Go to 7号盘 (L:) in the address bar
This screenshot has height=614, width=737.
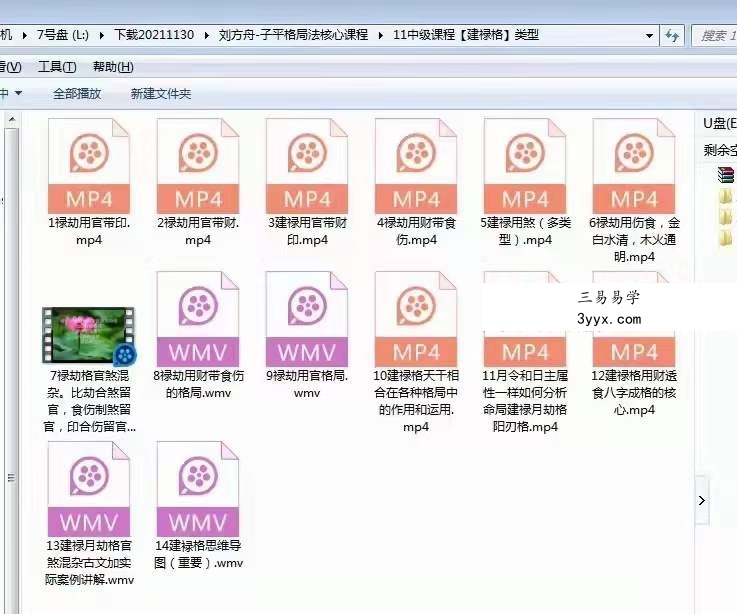point(63,35)
